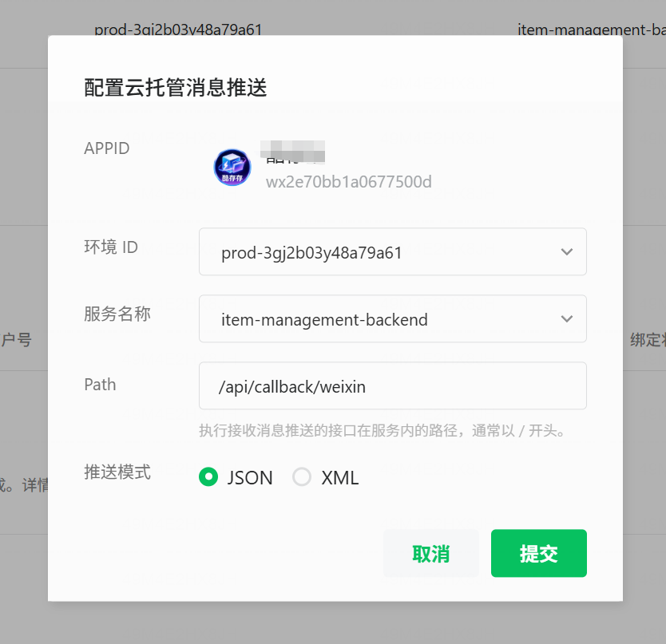The width and height of the screenshot is (666, 644).
Task: Click the background item-management-ba table cell
Action: [x=591, y=30]
